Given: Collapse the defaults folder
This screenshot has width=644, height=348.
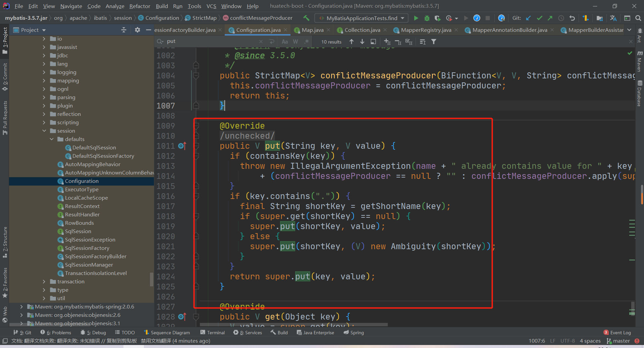Looking at the screenshot, I should [x=52, y=139].
